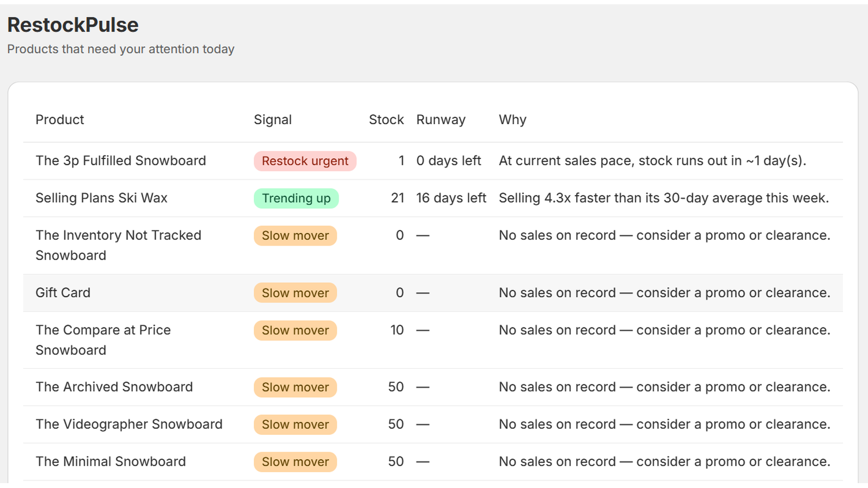Viewport: 868px width, 488px height.
Task: Click Slow mover badge for Videographer Snowboard
Action: tap(295, 425)
